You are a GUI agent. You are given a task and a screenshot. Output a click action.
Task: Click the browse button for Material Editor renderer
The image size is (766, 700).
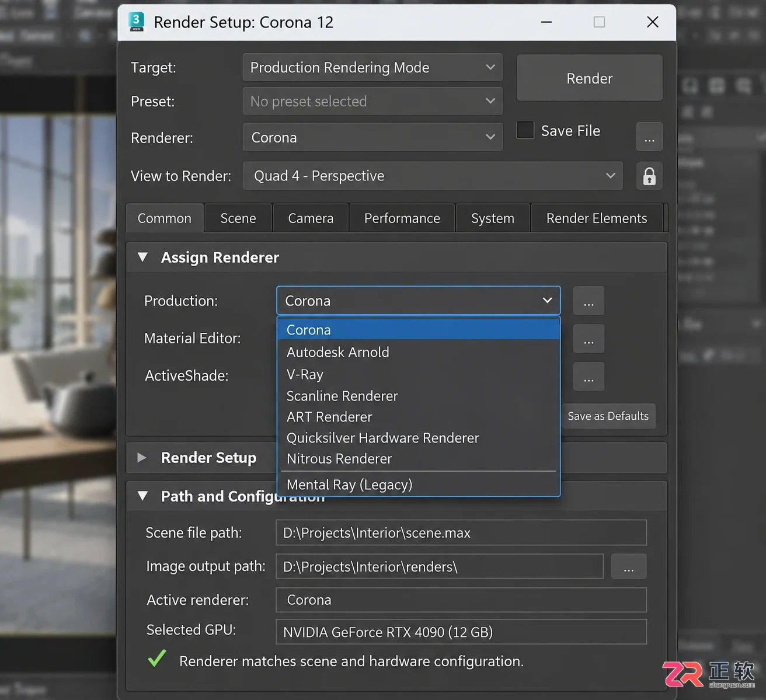(589, 339)
